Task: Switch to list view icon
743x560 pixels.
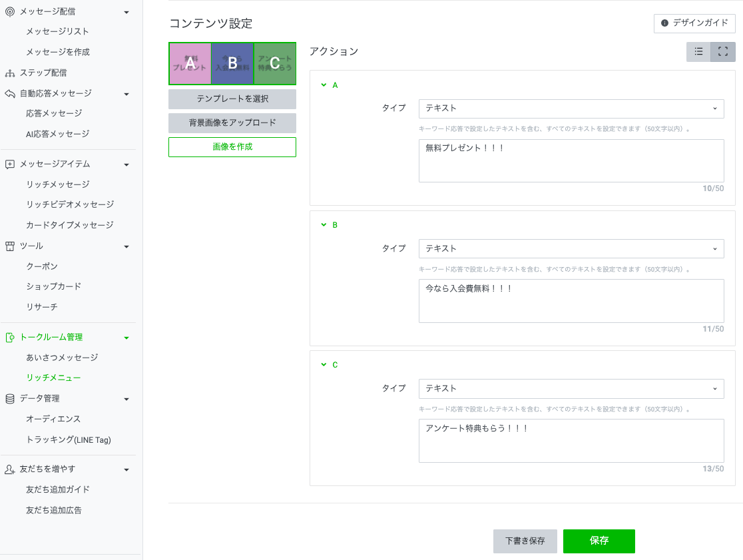Action: click(x=698, y=52)
